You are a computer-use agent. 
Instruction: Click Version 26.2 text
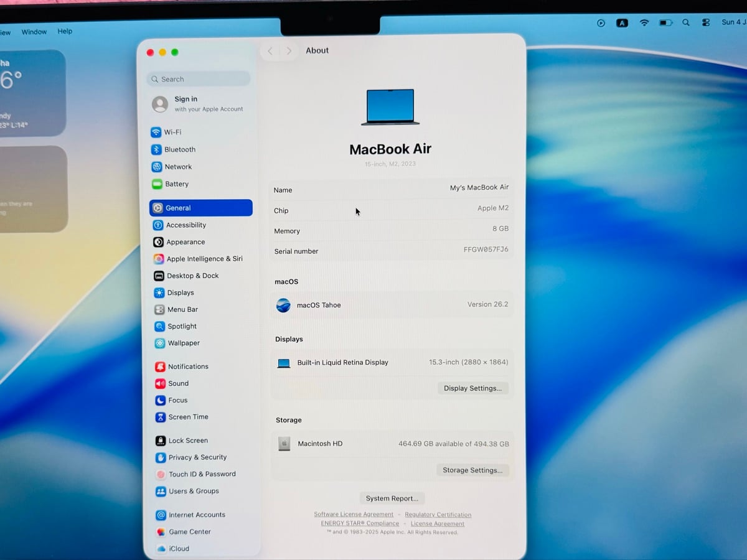488,304
